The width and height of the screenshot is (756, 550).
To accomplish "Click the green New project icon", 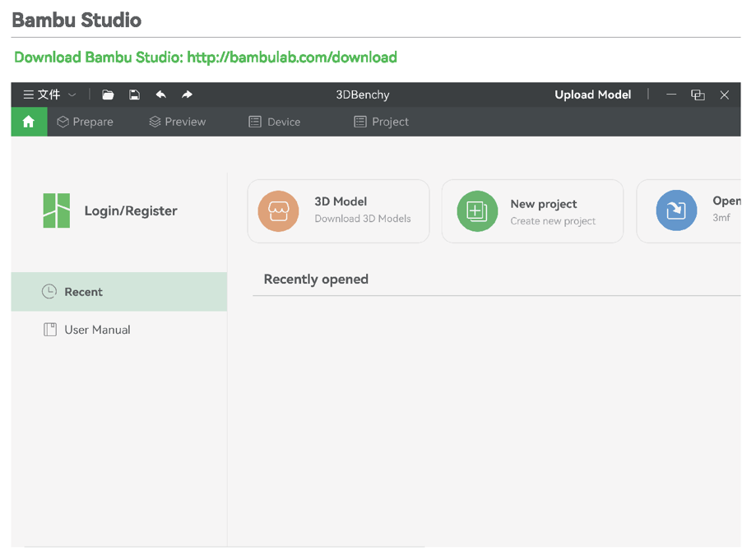I will [x=477, y=211].
